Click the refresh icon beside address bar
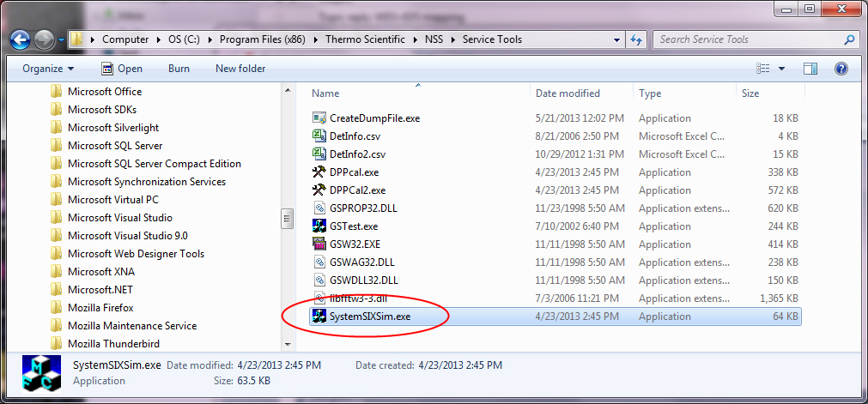 (636, 39)
